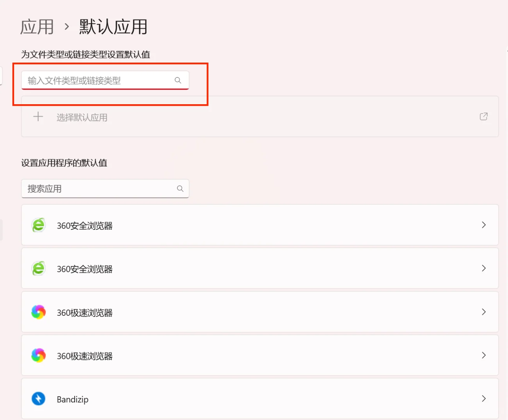Expand the first 360极速浏览器 row chevron
The width and height of the screenshot is (508, 420).
tap(484, 312)
